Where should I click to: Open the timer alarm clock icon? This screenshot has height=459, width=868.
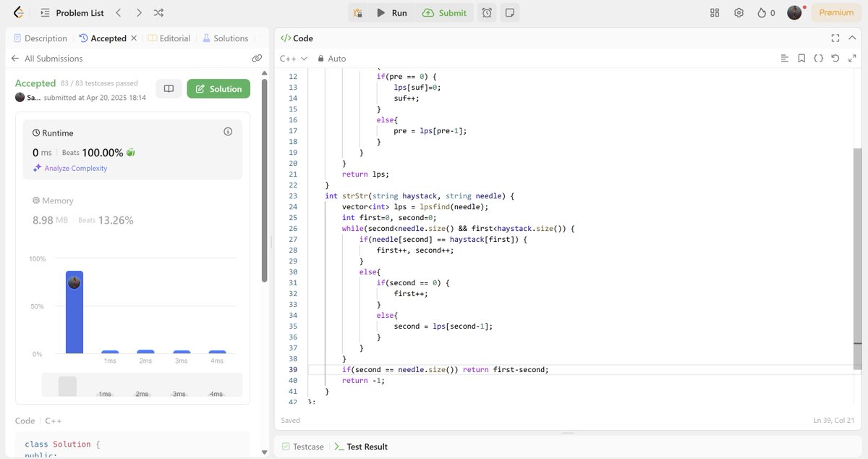pos(487,12)
